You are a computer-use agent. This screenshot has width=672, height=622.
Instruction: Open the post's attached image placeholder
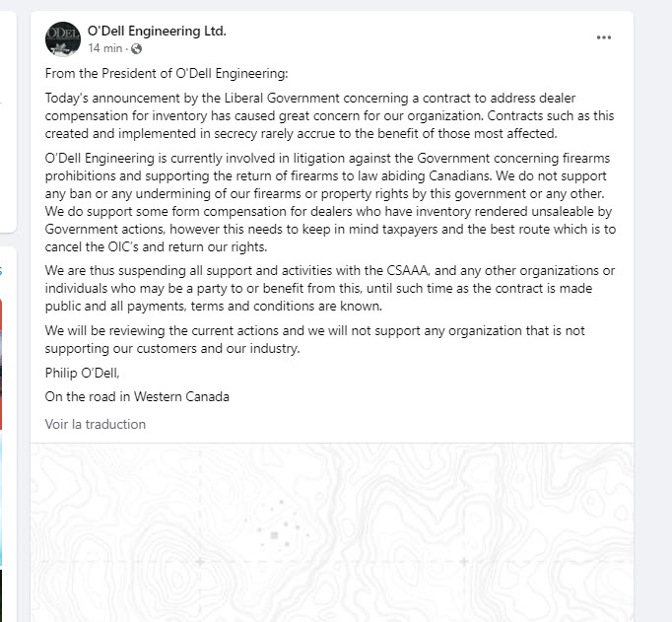click(x=331, y=532)
